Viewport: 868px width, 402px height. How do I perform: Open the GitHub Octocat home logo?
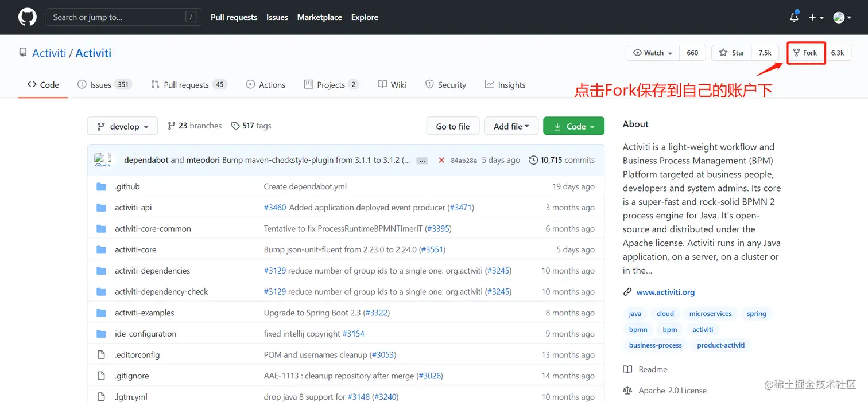pos(27,17)
